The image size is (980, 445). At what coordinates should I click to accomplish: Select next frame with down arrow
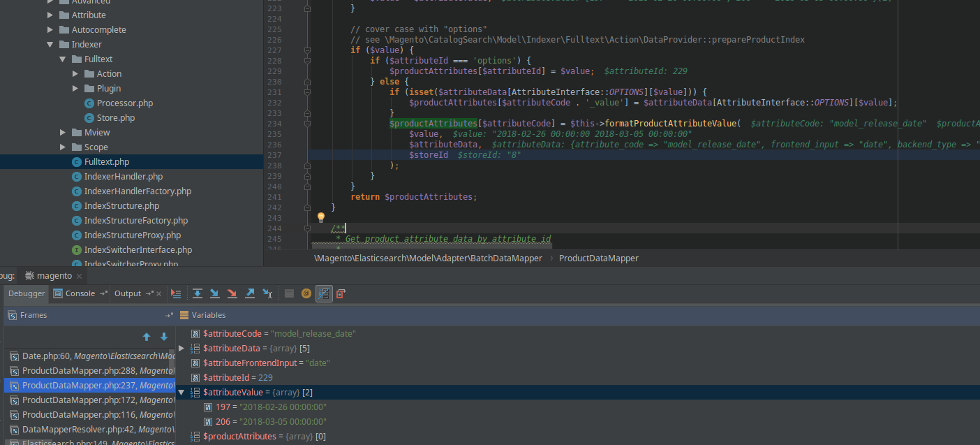click(x=164, y=337)
